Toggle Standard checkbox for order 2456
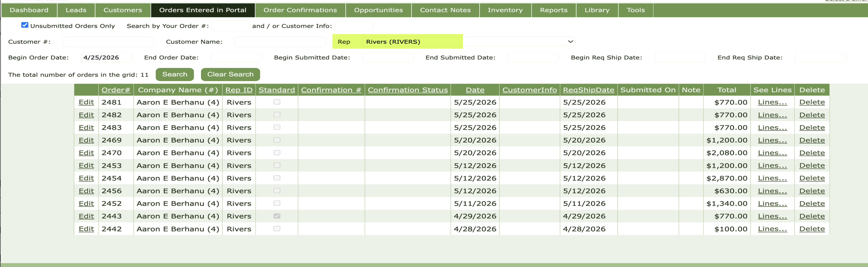 coord(277,191)
